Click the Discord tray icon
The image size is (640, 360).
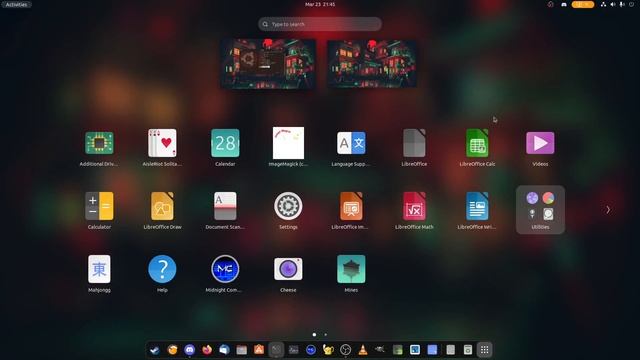[564, 4]
